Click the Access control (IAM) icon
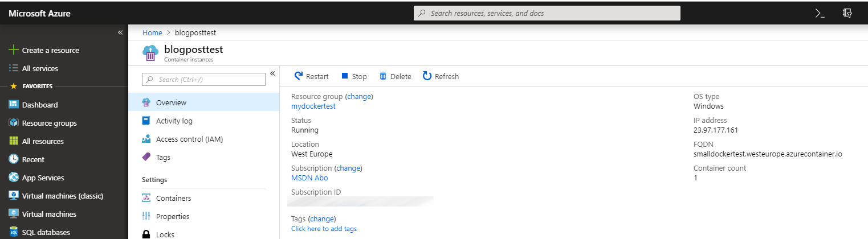Image resolution: width=868 pixels, height=239 pixels. pyautogui.click(x=146, y=139)
